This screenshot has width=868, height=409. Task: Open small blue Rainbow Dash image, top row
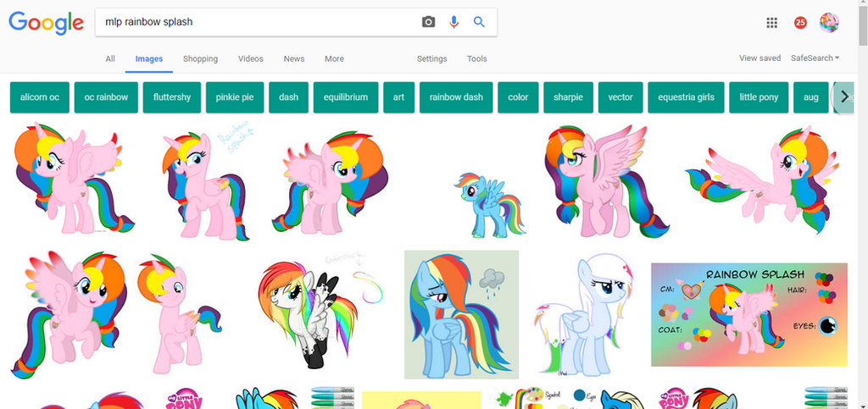489,205
